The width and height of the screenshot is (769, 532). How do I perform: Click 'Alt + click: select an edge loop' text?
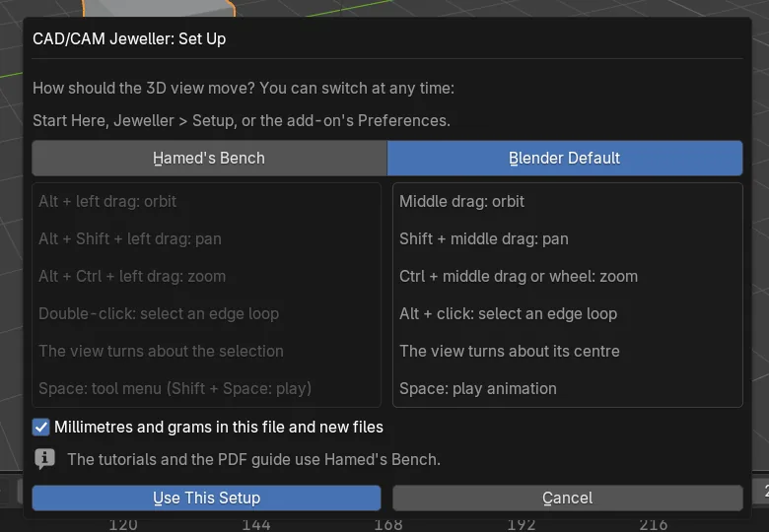508,313
